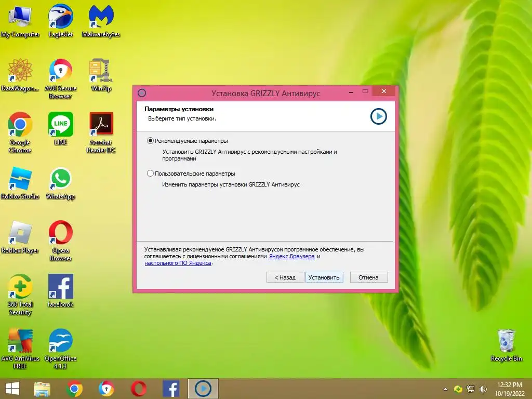Open 360 Total Security tray icon
Screen dimensions: 532x399
point(458,389)
